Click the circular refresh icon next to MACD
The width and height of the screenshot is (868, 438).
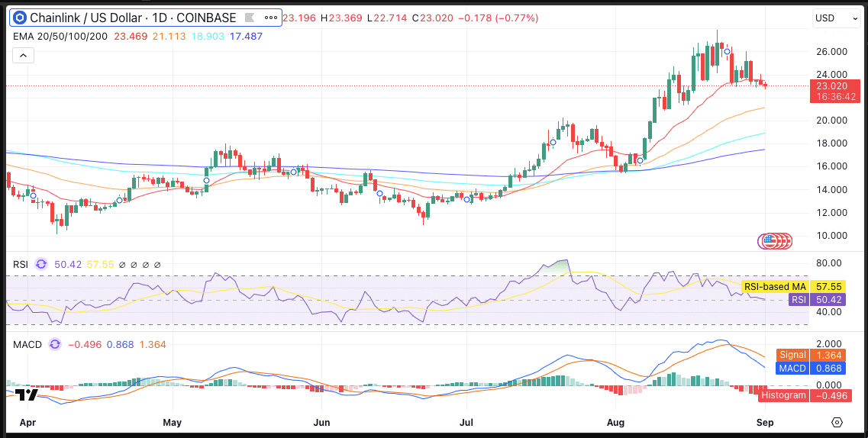pyautogui.click(x=55, y=345)
